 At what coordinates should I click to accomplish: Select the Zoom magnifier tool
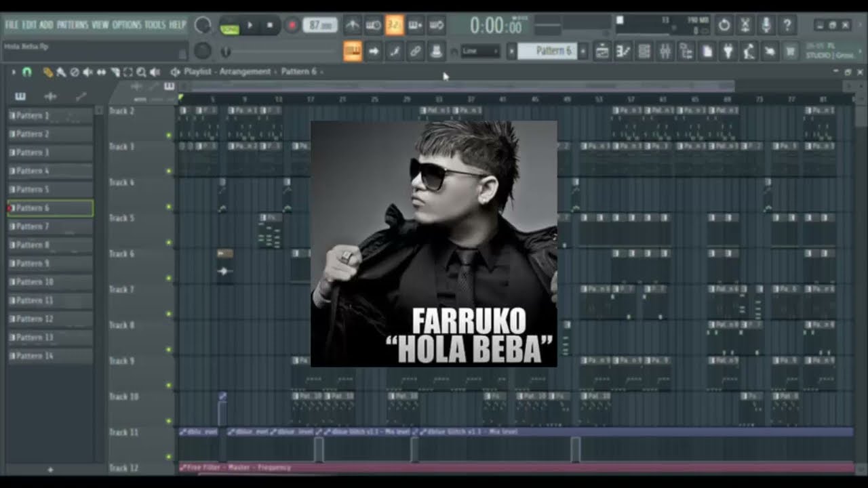coord(141,72)
